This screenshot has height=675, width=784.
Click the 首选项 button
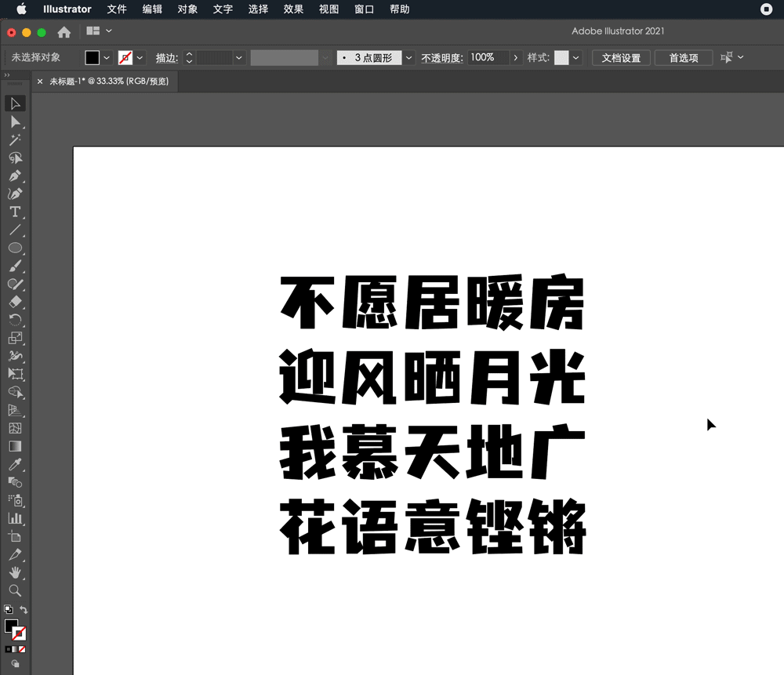click(683, 58)
